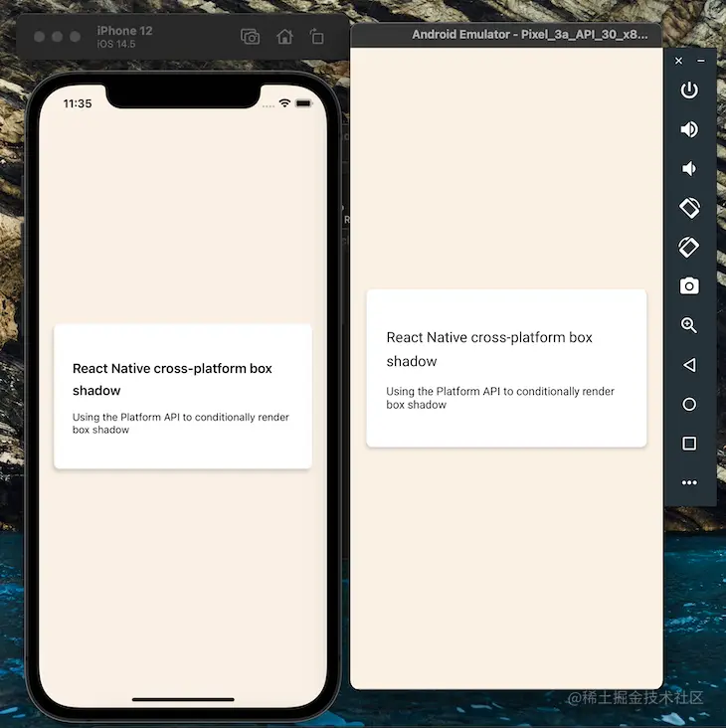Minimize the Android emulator side toolbar
This screenshot has width=726, height=728.
coord(701,61)
